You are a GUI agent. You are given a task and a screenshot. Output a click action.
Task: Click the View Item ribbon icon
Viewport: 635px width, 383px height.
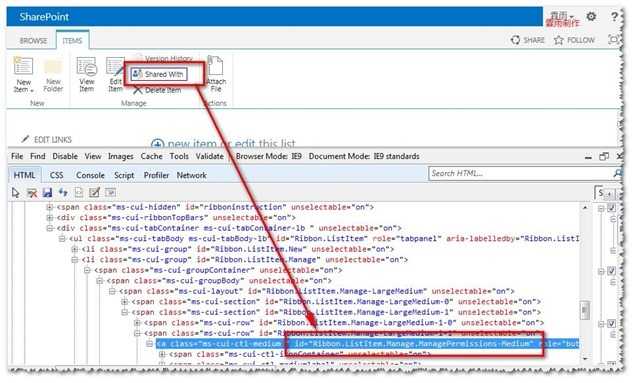tap(87, 66)
